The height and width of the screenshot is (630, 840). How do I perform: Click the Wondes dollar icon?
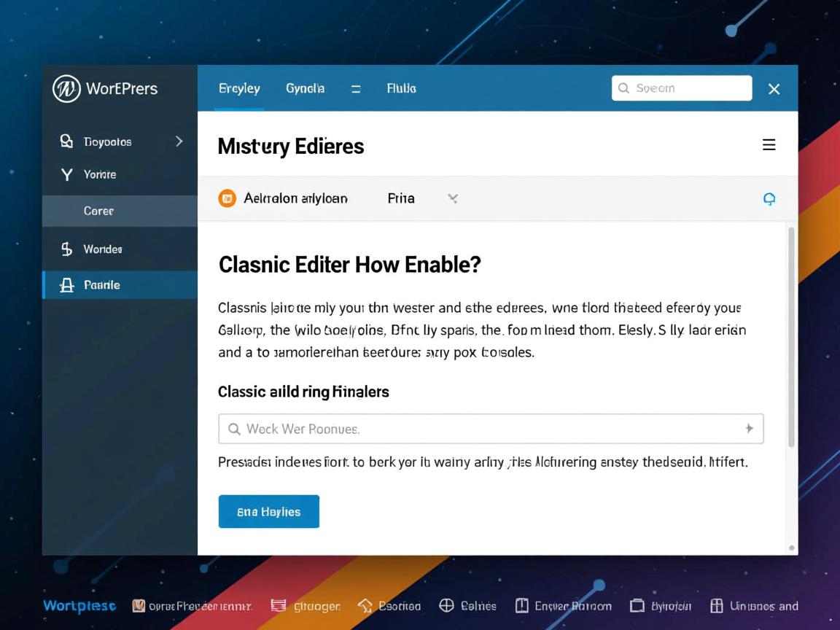(x=66, y=249)
